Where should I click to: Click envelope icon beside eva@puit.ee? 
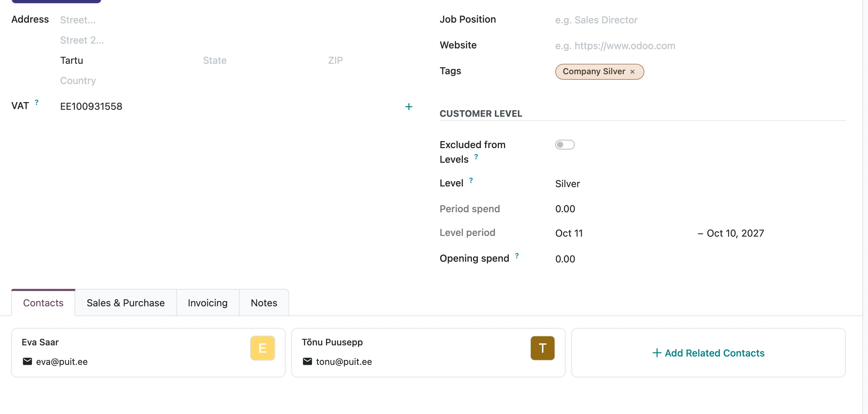point(27,361)
